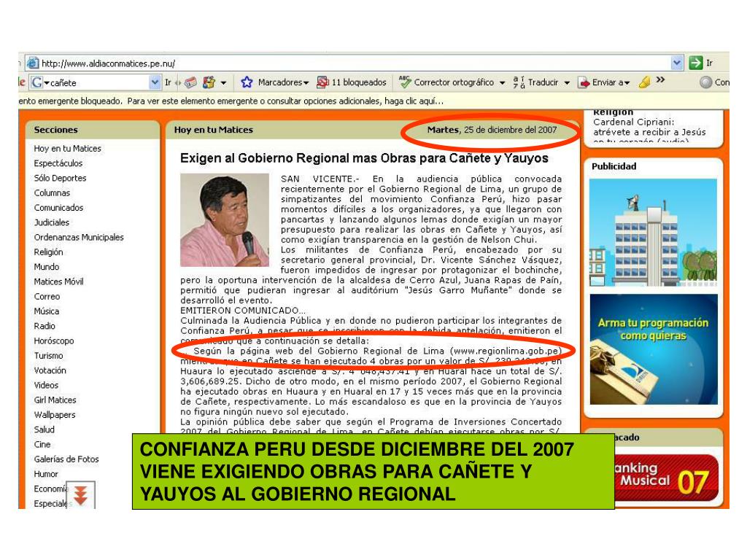Click the yellow highlighter icon
Image resolution: width=747 pixels, height=560 pixels.
coord(645,82)
